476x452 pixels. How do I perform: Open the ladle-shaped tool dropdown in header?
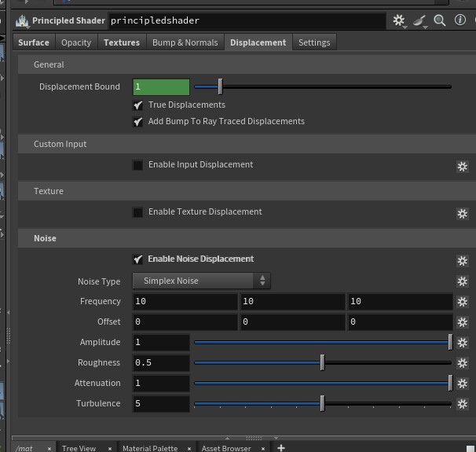pos(420,20)
